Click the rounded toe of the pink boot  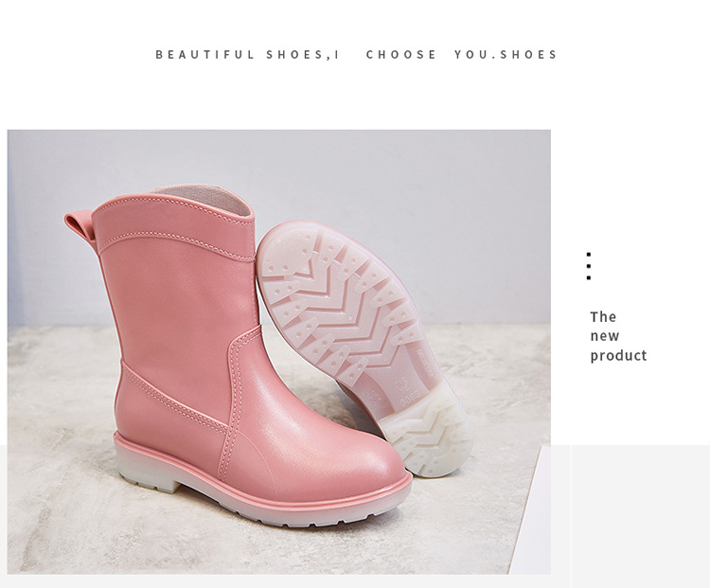(363, 472)
